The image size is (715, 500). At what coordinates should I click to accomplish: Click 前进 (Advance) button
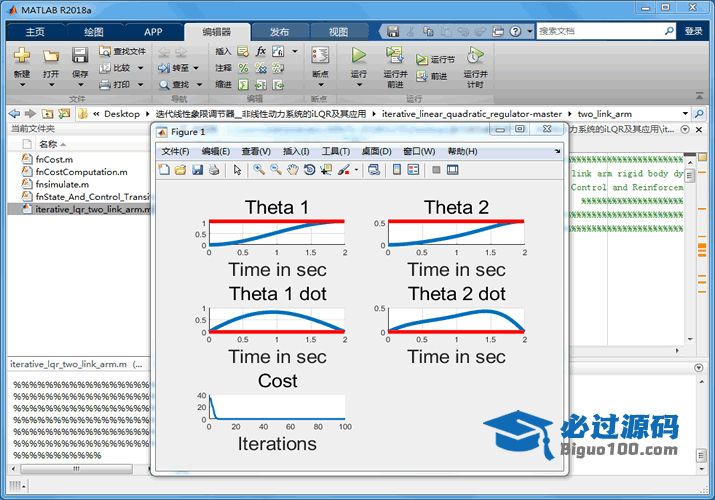(x=431, y=76)
